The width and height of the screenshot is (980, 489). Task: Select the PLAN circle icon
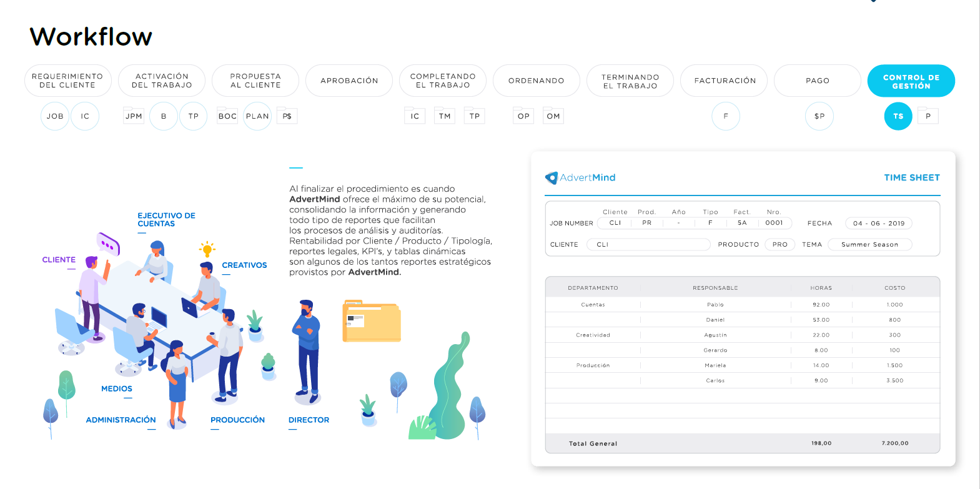pos(257,116)
